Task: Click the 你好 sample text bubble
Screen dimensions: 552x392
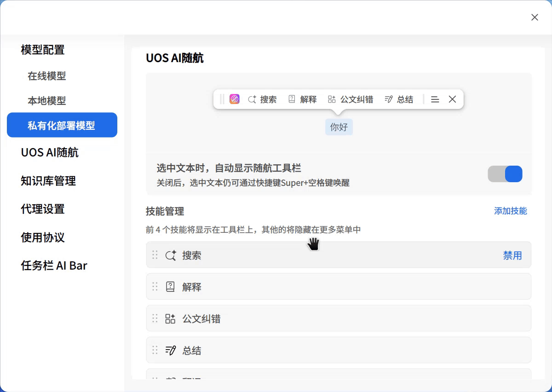Action: click(x=339, y=127)
